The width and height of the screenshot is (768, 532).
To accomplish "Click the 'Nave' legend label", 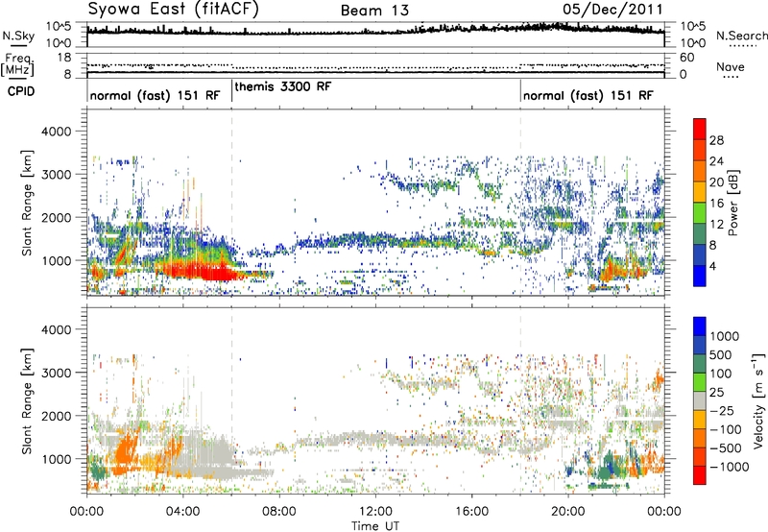I will coord(730,66).
